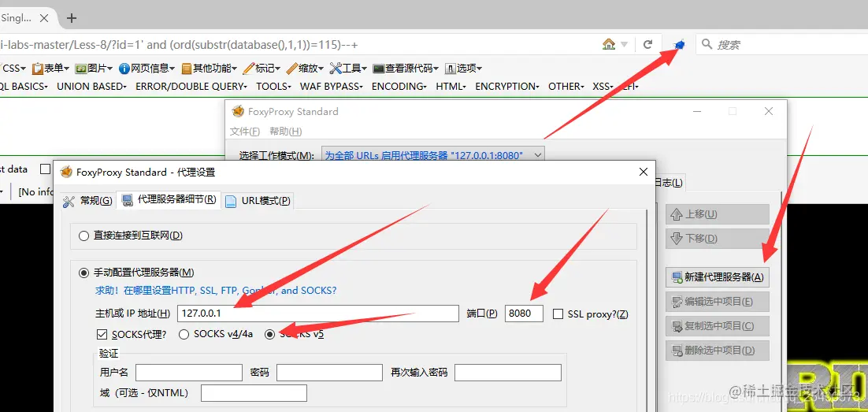868x412 pixels.
Task: Click 新建代理服务器(A) button
Action: pyautogui.click(x=718, y=277)
